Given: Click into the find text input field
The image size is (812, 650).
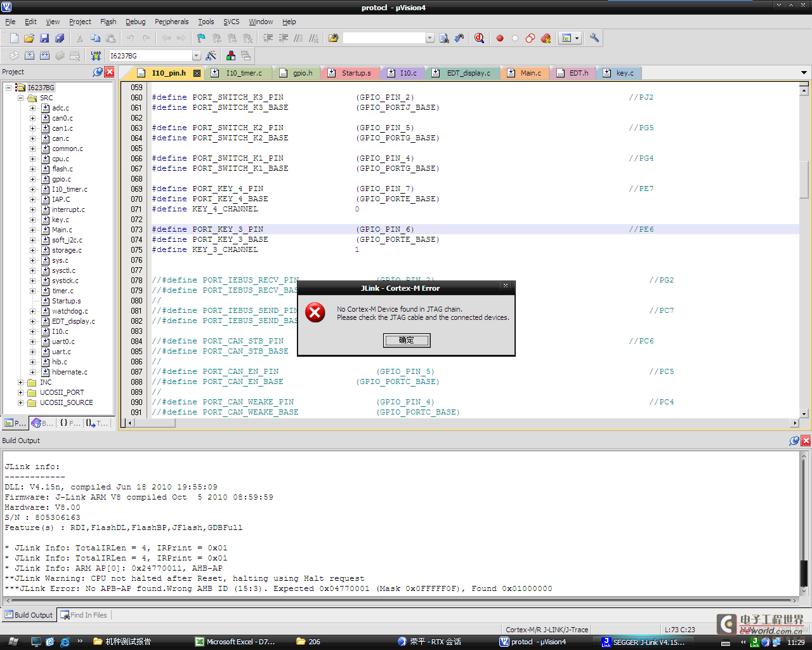Looking at the screenshot, I should point(384,38).
